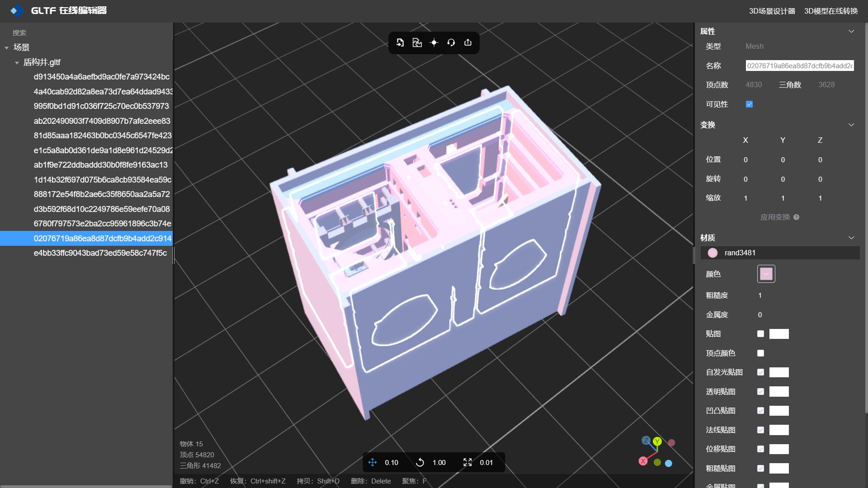Screen dimensions: 868x488
Task: Collapse the 属性 section chevron
Action: click(x=851, y=31)
